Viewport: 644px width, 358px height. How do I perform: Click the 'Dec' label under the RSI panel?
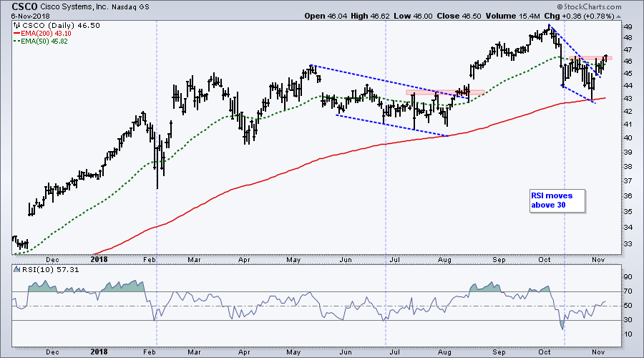(x=52, y=352)
